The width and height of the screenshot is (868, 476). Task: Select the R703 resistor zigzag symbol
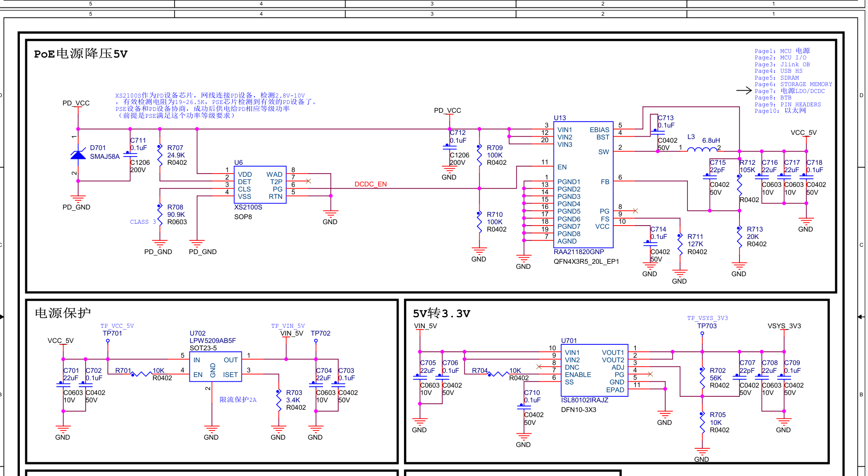pos(279,401)
